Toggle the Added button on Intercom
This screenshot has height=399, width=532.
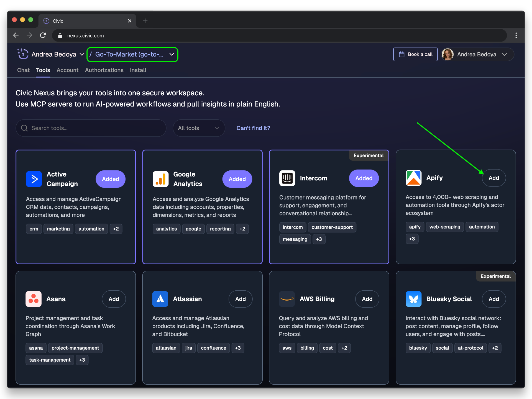[x=364, y=178]
